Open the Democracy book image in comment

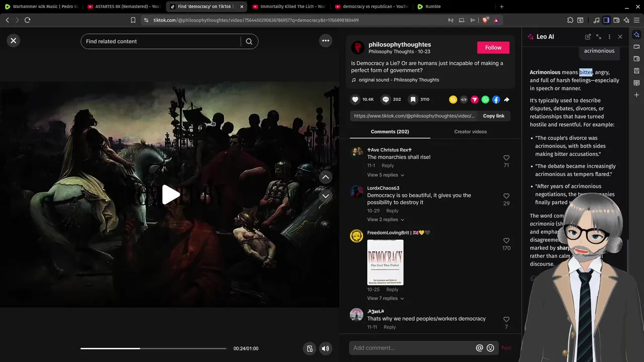(x=385, y=262)
